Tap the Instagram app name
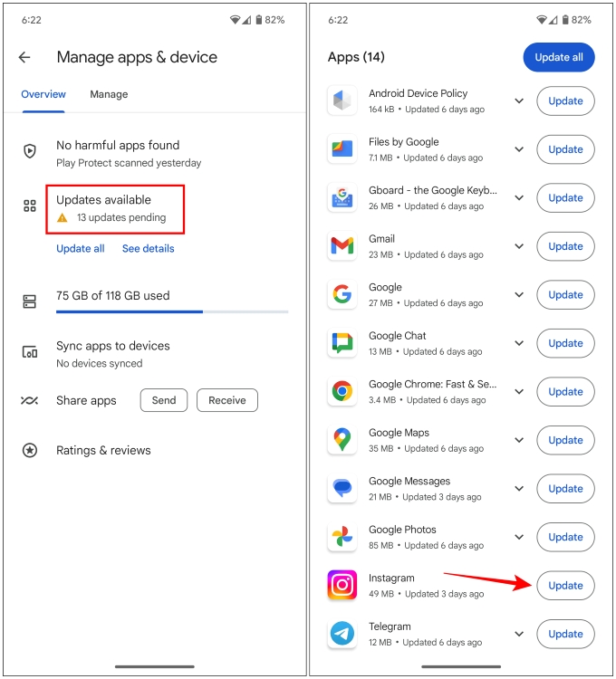 pos(391,579)
